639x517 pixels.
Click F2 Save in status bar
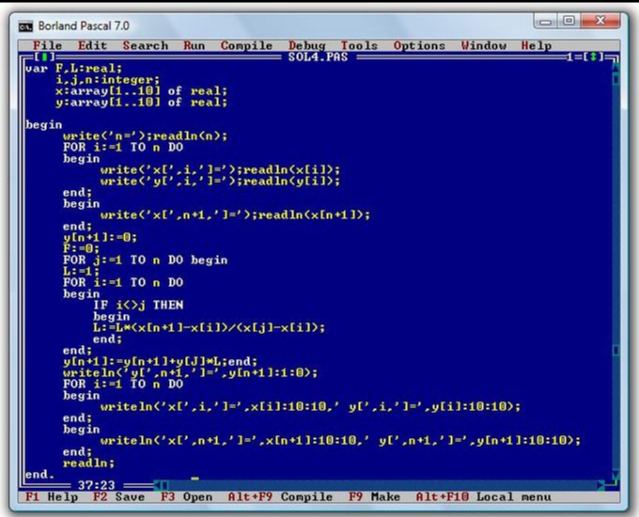pos(119,497)
